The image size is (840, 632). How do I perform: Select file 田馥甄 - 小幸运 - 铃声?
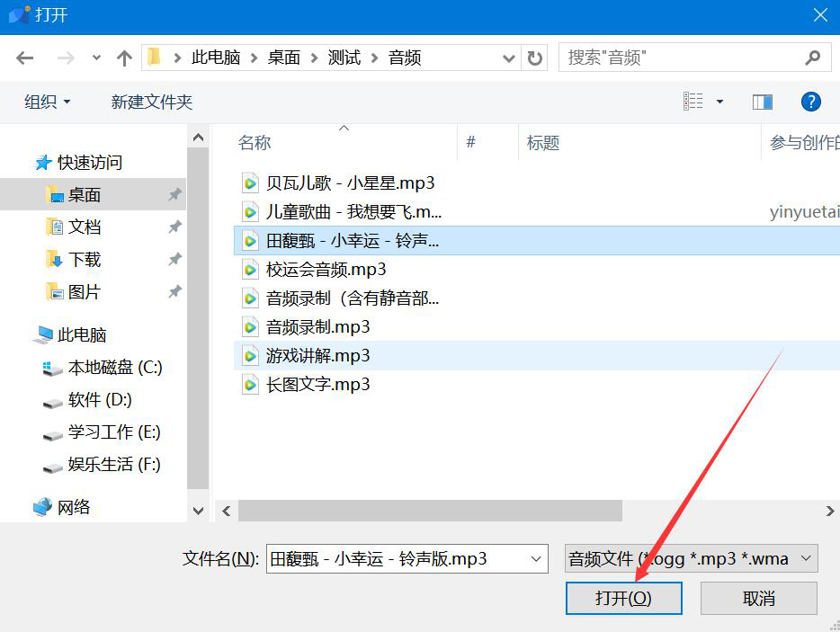(x=536, y=240)
